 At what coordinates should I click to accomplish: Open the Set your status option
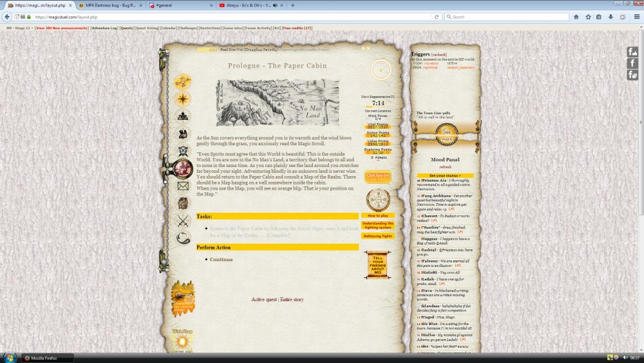click(x=444, y=175)
